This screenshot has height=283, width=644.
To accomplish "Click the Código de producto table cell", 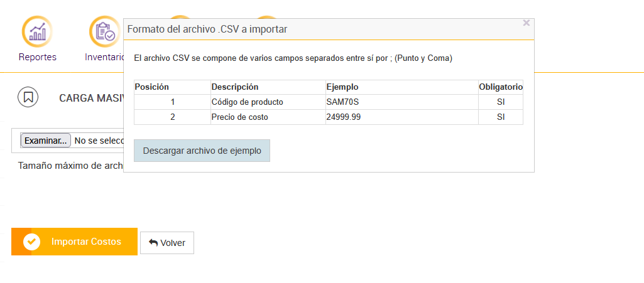I will (x=247, y=102).
